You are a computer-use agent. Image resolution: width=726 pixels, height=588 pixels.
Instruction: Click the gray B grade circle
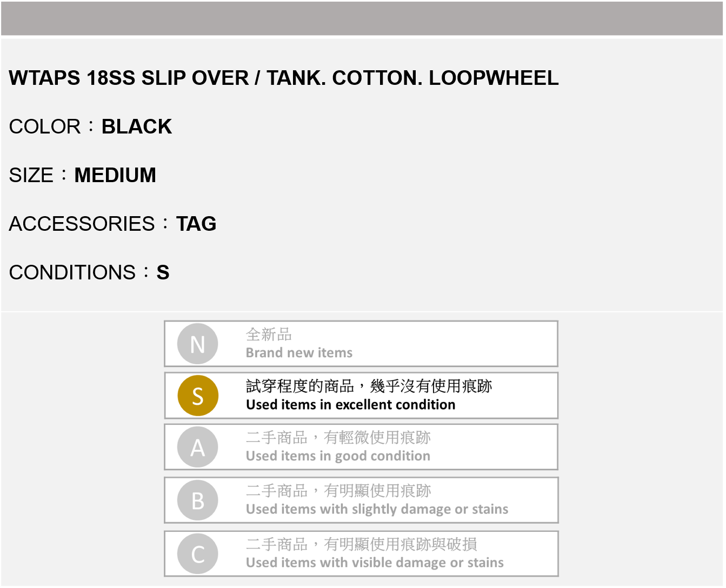[198, 500]
